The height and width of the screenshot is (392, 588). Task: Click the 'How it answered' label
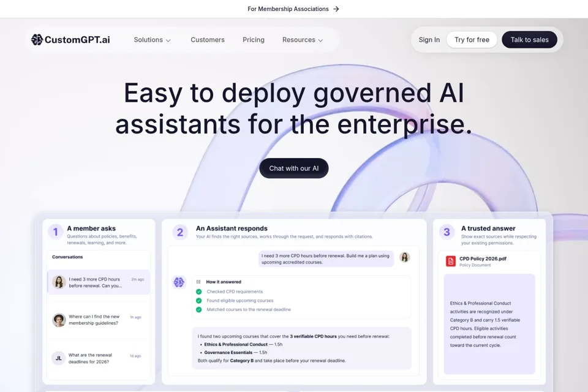(x=224, y=282)
